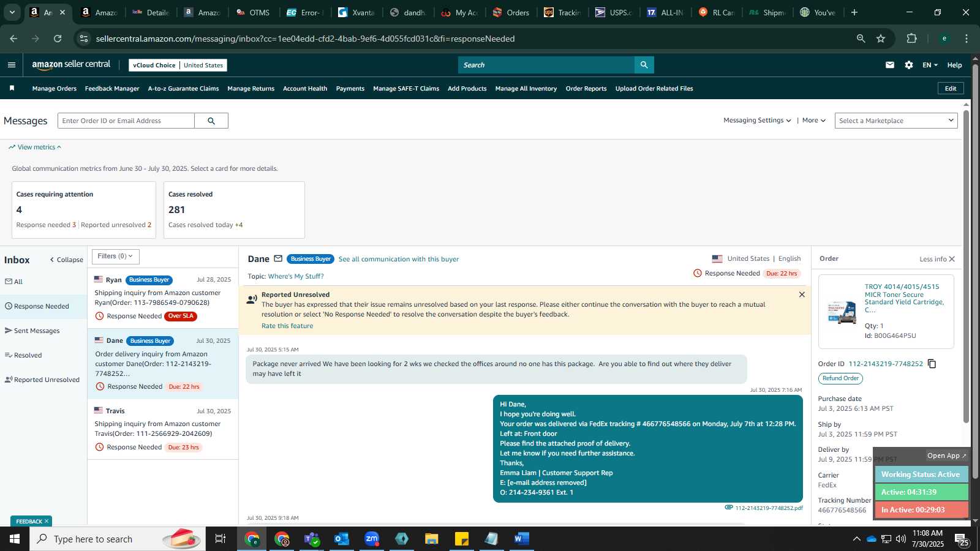Open Word from the taskbar
Viewport: 980px width, 551px height.
click(x=522, y=539)
